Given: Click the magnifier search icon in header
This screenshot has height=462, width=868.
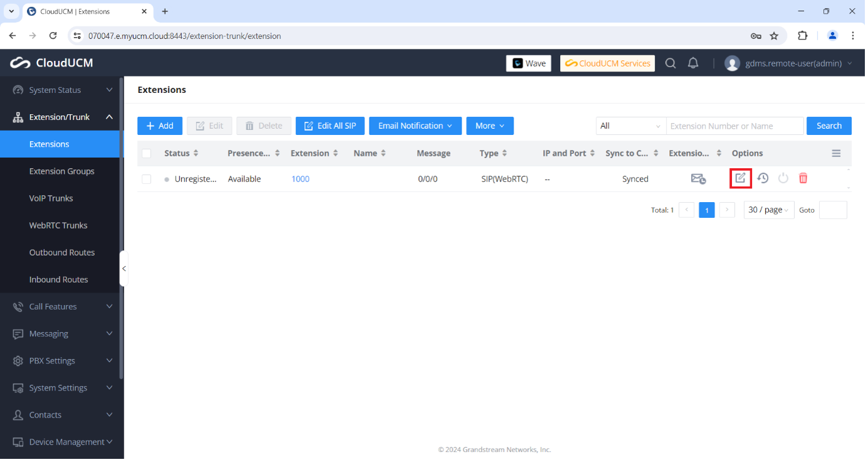Looking at the screenshot, I should pyautogui.click(x=670, y=63).
